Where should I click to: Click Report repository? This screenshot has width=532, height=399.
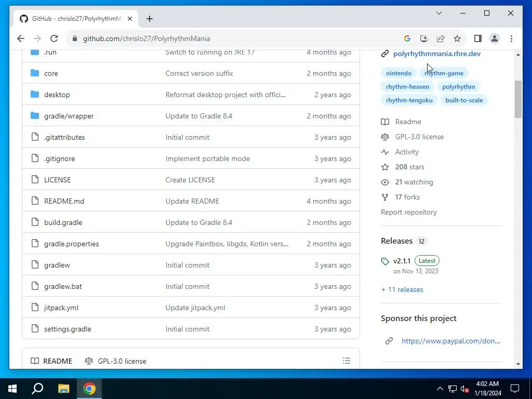[x=409, y=212]
